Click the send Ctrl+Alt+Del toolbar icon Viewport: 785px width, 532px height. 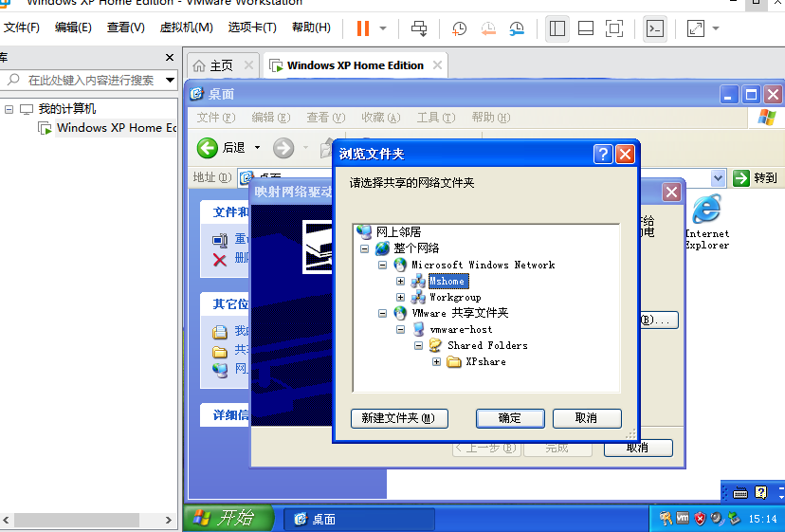418,28
